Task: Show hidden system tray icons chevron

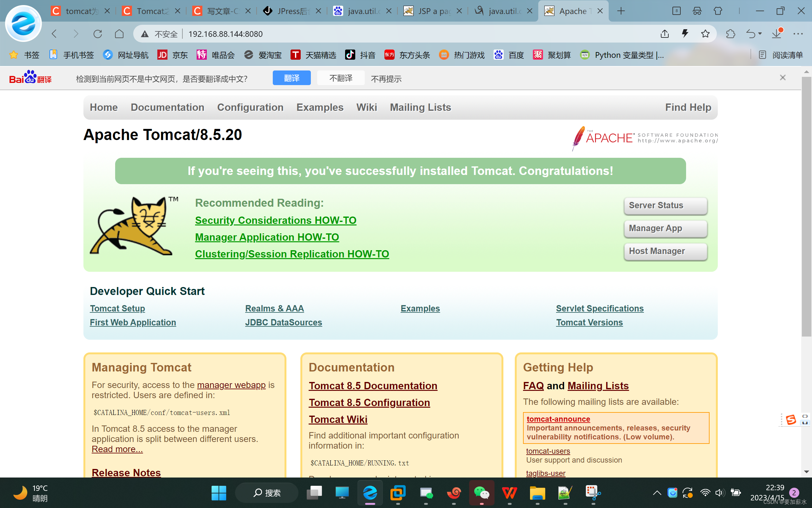Action: (x=657, y=493)
